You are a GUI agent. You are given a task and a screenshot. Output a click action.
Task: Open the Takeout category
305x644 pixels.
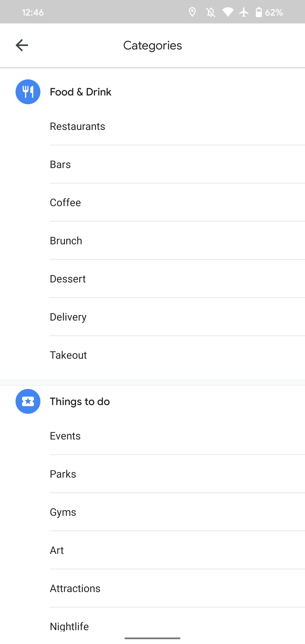[68, 355]
